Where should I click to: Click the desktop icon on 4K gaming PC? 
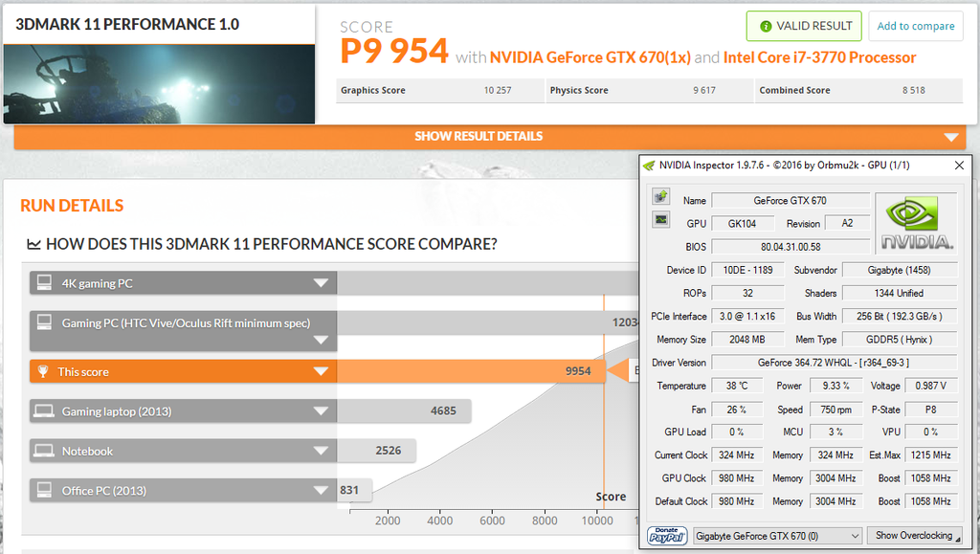44,283
